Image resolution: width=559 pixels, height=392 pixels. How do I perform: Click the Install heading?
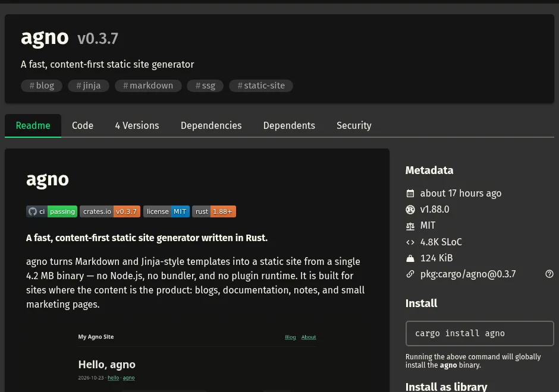pyautogui.click(x=421, y=304)
